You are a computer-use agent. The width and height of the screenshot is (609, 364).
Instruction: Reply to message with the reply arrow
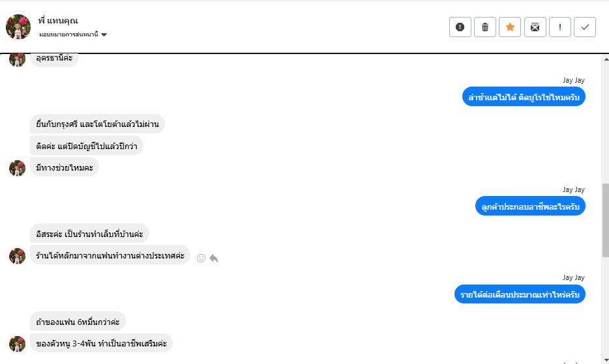tap(213, 258)
